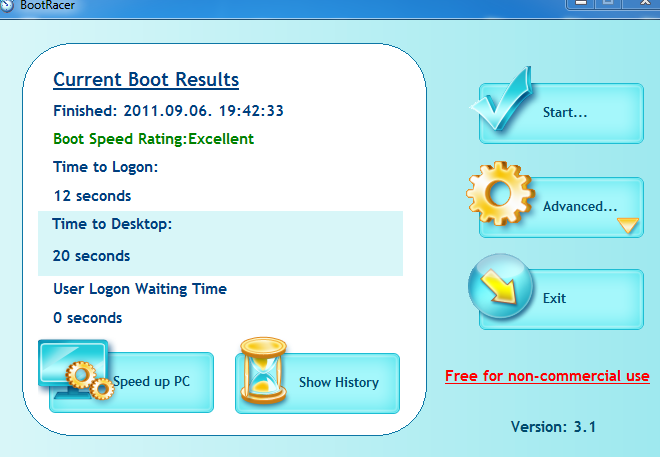Click the Start... button label

565,112
